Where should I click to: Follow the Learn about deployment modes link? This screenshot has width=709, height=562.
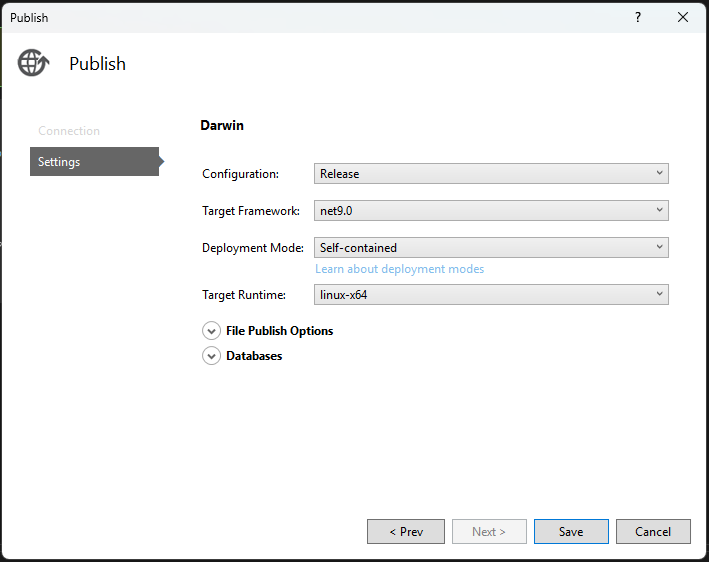[399, 269]
